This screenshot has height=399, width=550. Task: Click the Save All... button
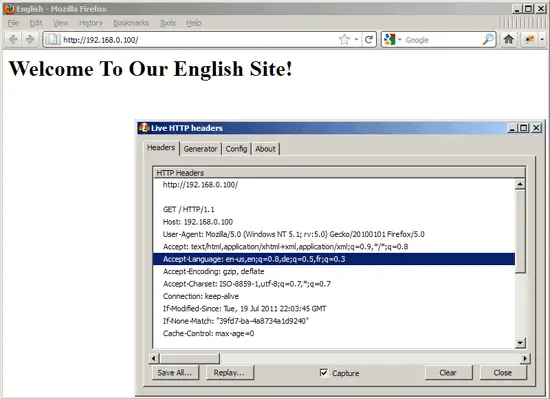pyautogui.click(x=175, y=373)
